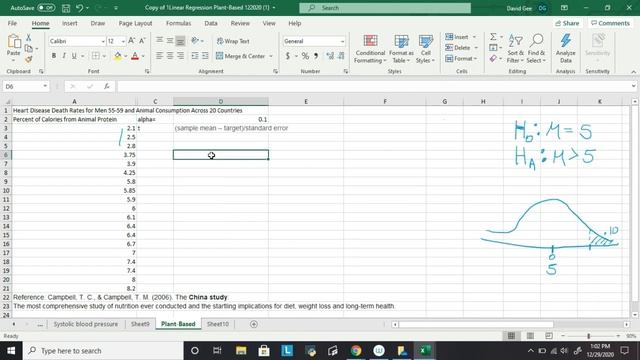
Task: Click the Save icon in title bar
Action: coord(66,8)
